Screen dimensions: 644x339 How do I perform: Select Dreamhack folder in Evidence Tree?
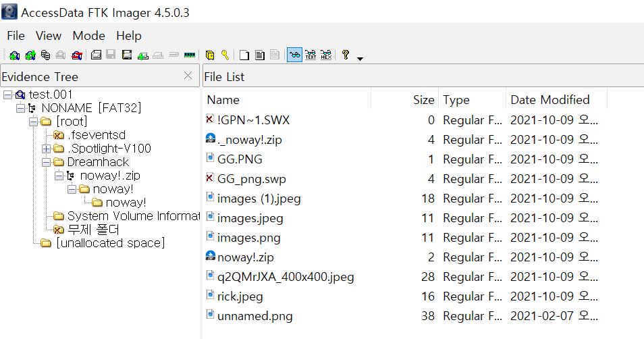pyautogui.click(x=98, y=162)
